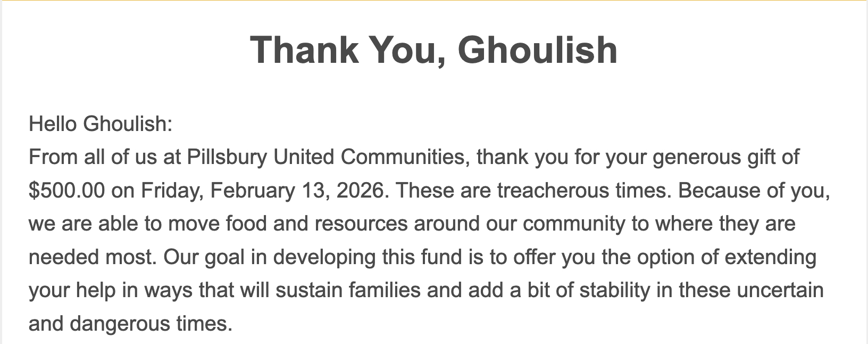Click the $500.00 gift amount

click(x=66, y=191)
